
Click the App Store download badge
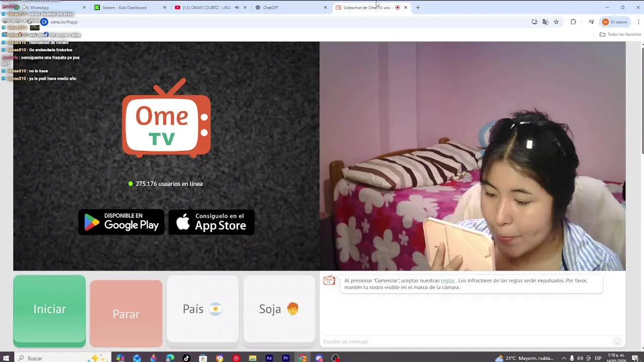pyautogui.click(x=211, y=222)
